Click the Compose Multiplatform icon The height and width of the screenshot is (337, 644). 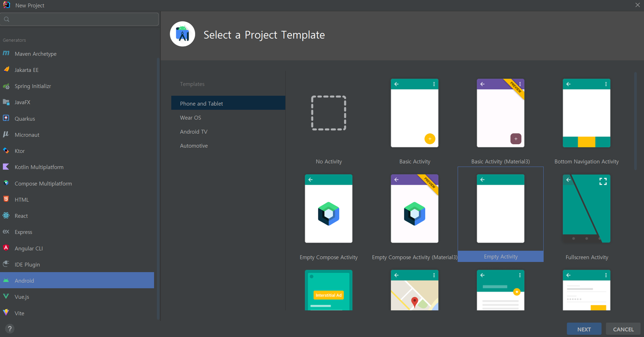click(x=6, y=183)
